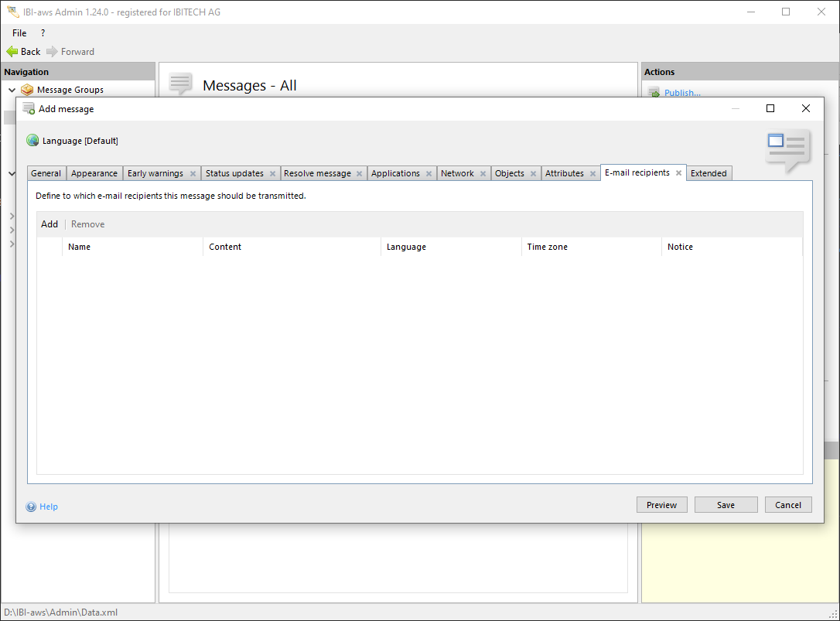
Task: Open the Extended tab
Action: pyautogui.click(x=709, y=173)
